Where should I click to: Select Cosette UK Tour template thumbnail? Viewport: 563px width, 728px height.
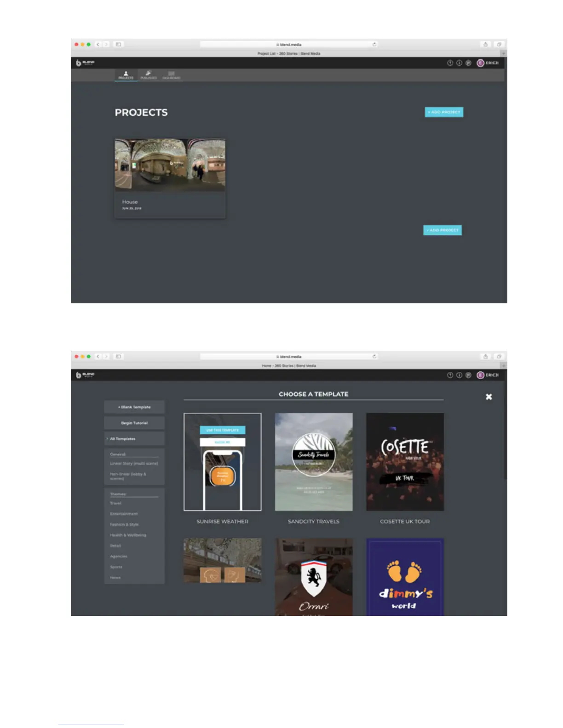pos(405,462)
